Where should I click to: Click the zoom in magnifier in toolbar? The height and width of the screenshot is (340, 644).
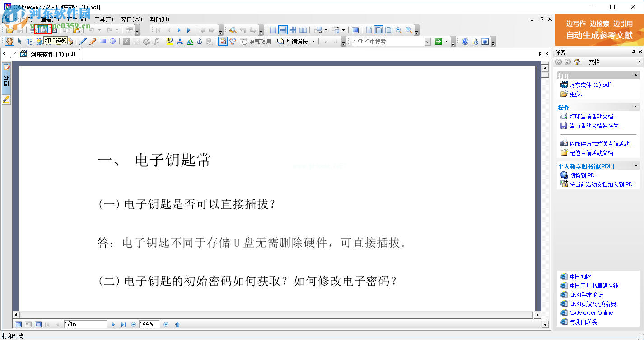(x=409, y=30)
